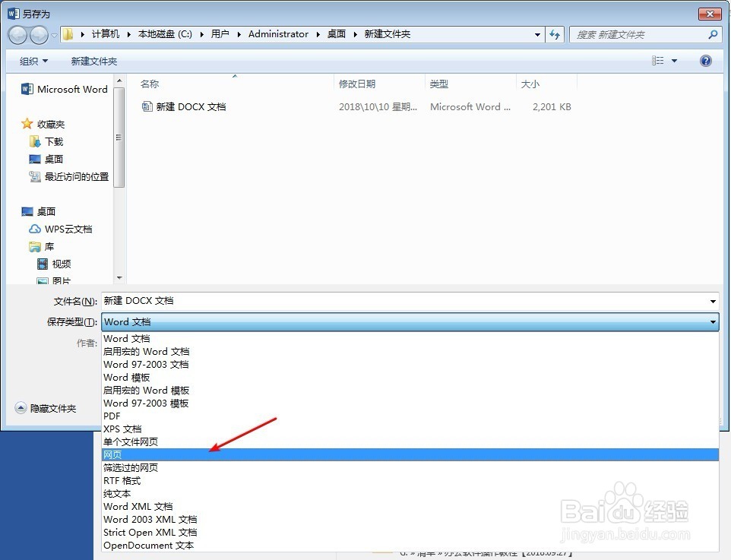Viewport: 731px width, 560px height.
Task: Click the Forward navigation arrow button
Action: [39, 35]
